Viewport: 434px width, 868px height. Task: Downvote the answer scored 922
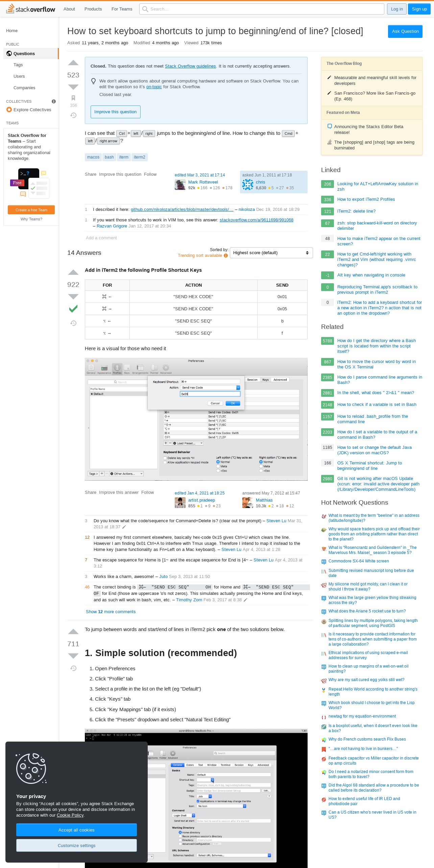coord(73,297)
